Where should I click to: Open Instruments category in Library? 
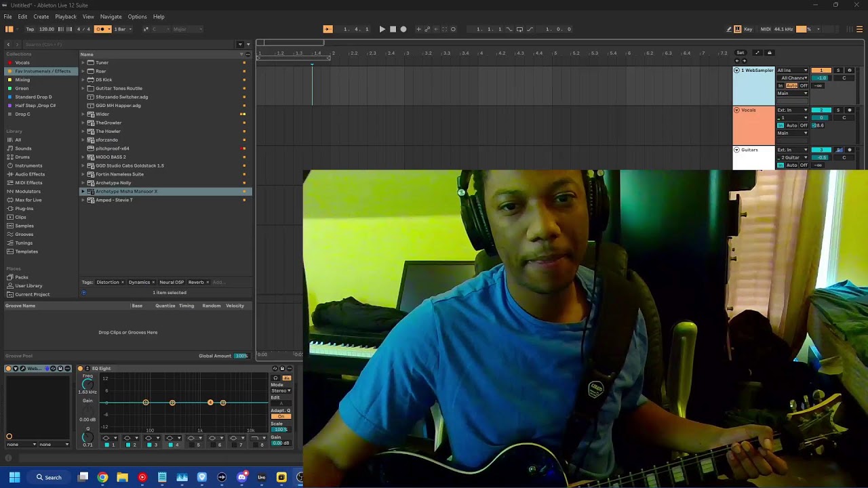click(28, 165)
